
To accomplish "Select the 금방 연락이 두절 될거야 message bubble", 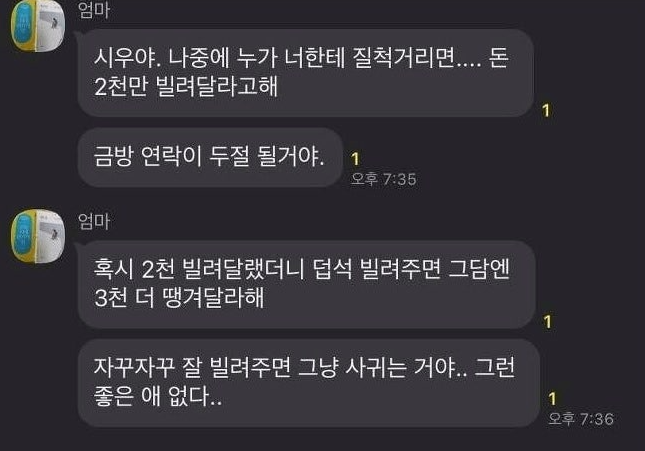I will click(x=210, y=157).
